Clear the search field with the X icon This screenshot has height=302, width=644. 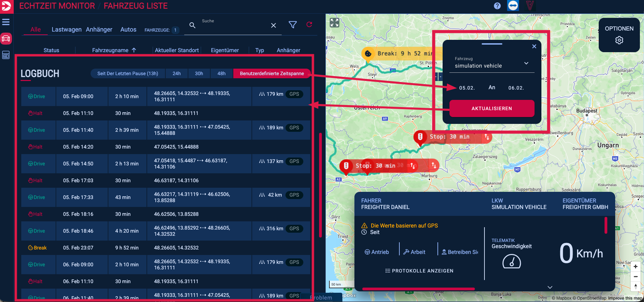(x=273, y=25)
